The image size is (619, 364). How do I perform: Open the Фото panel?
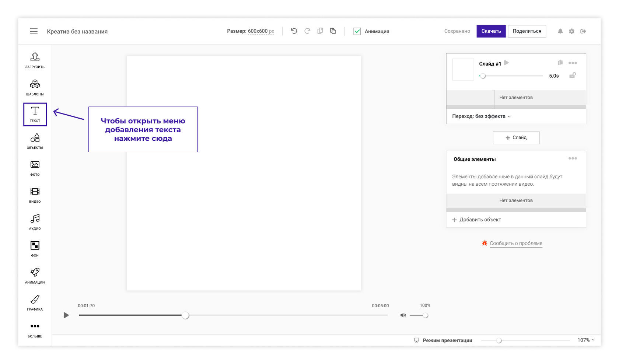(x=35, y=168)
